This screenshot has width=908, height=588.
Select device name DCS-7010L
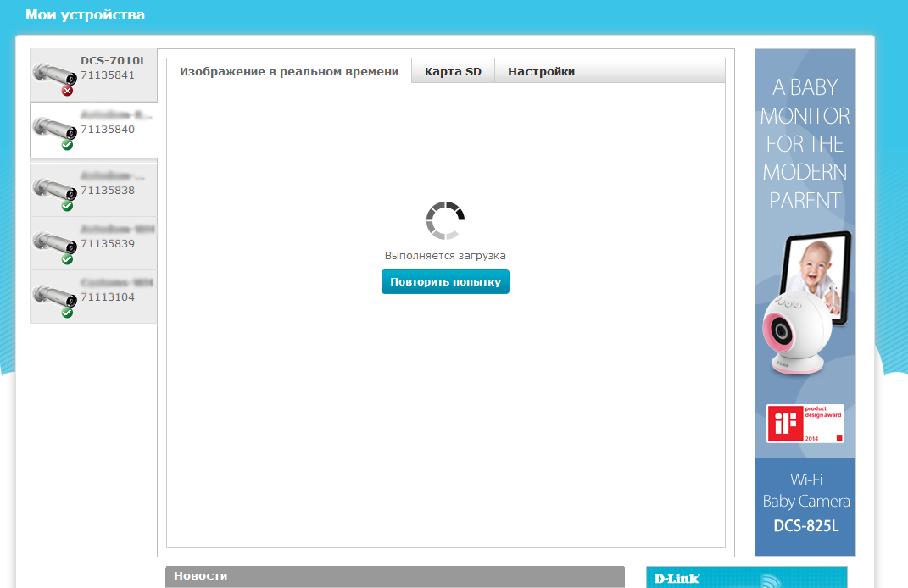coord(114,60)
